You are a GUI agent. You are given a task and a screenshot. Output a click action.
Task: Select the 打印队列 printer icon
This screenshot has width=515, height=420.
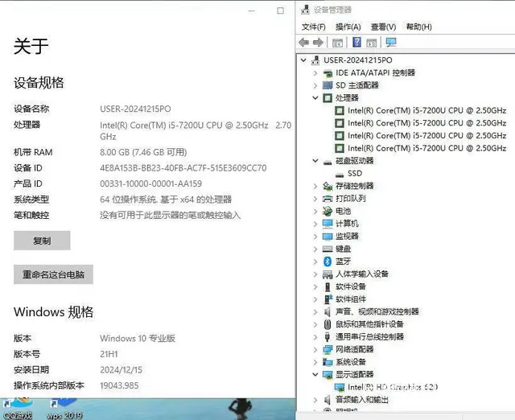pos(328,199)
